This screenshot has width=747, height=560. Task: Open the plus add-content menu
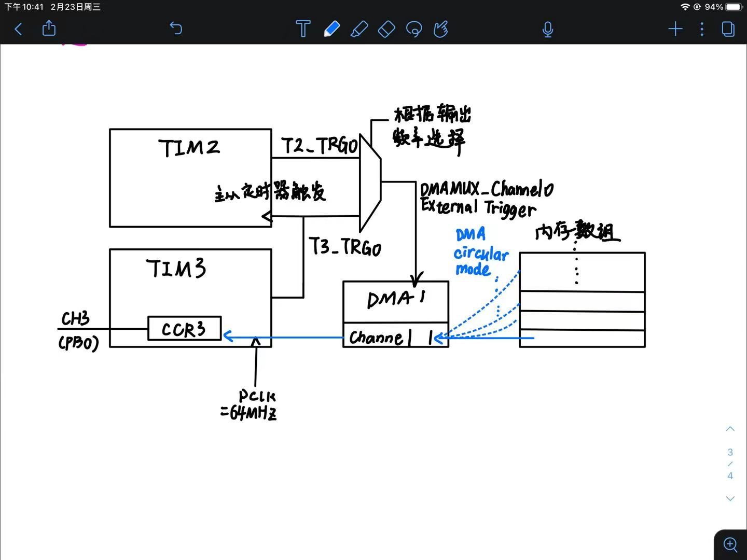tap(675, 29)
